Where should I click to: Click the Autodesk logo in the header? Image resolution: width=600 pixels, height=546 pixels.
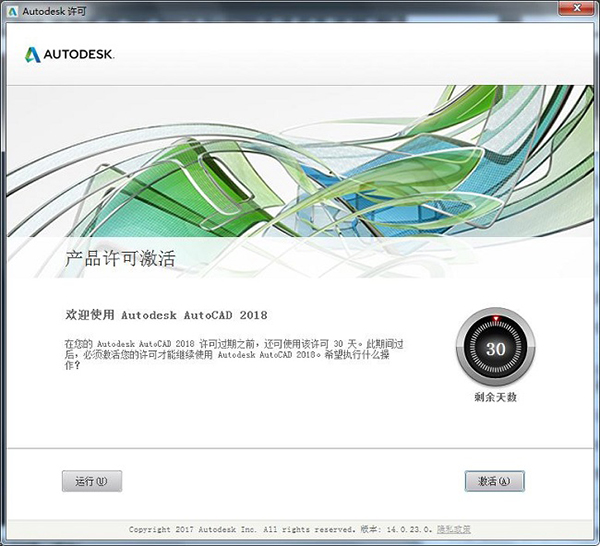tap(69, 54)
